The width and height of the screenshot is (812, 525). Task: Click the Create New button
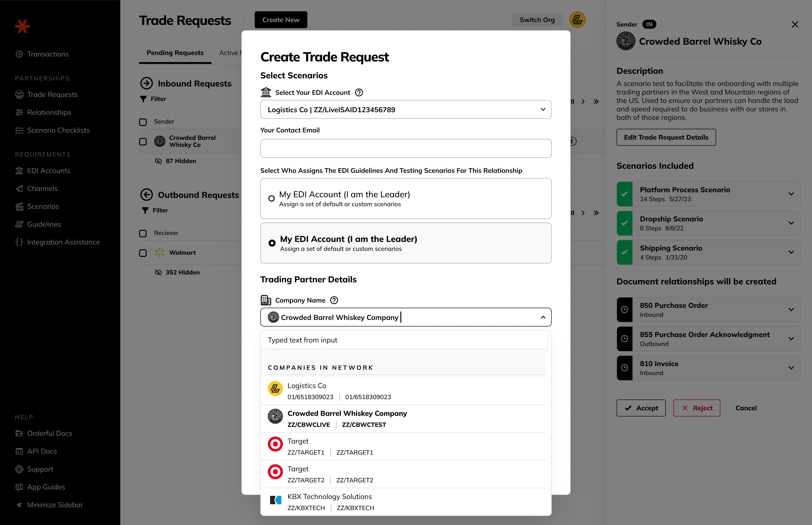point(281,20)
